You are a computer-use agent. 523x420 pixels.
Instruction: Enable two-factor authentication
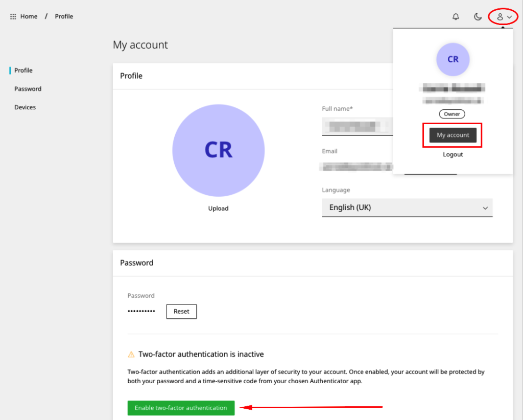(x=181, y=408)
